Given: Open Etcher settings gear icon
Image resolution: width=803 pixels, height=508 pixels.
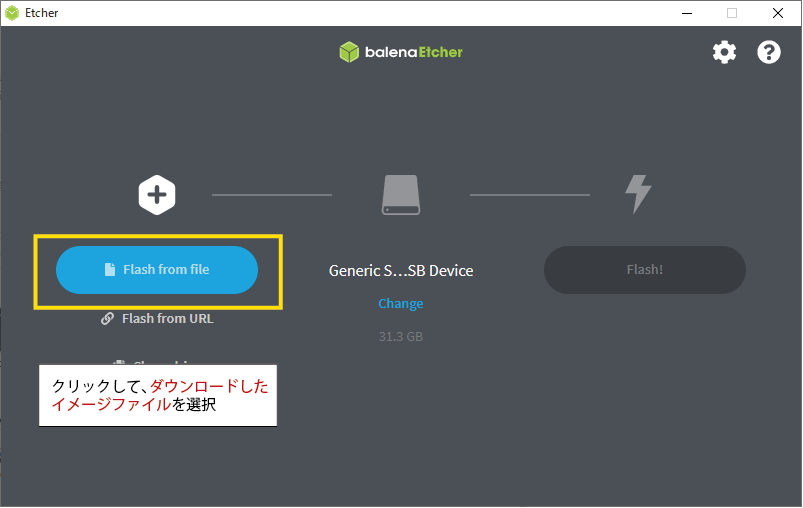Looking at the screenshot, I should point(724,52).
